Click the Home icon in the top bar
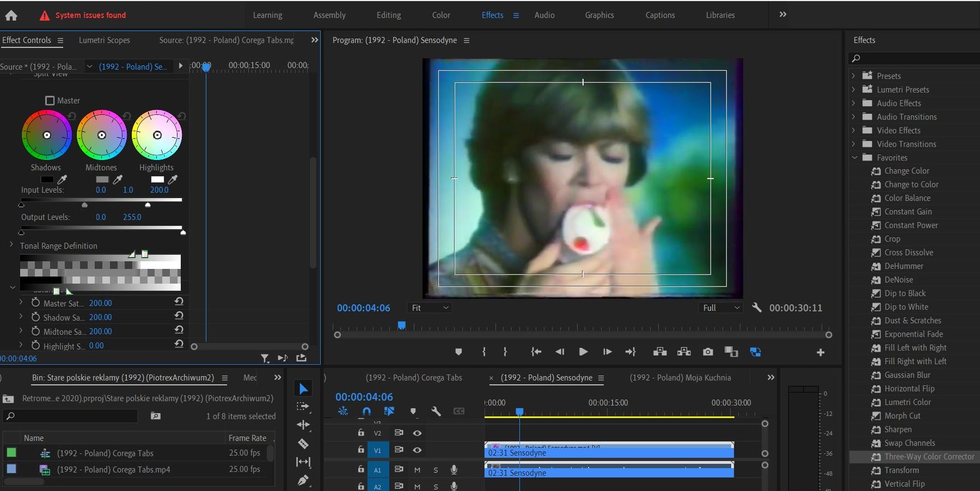This screenshot has height=491, width=980. pos(11,15)
